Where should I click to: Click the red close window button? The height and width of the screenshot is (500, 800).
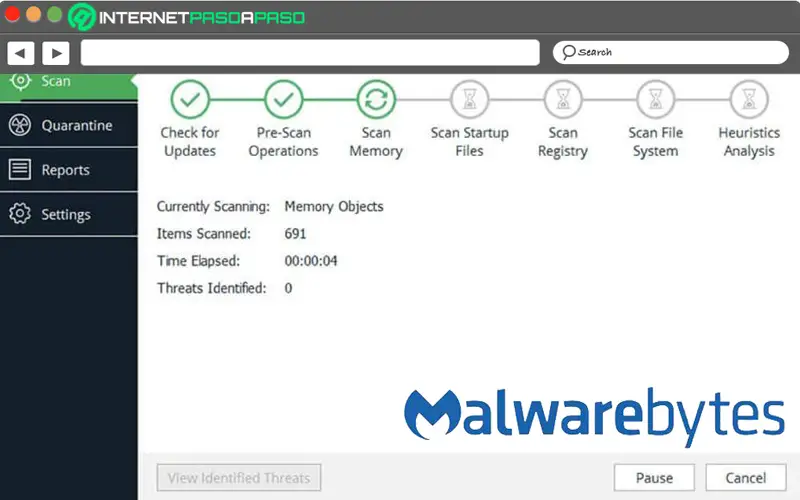click(x=12, y=14)
